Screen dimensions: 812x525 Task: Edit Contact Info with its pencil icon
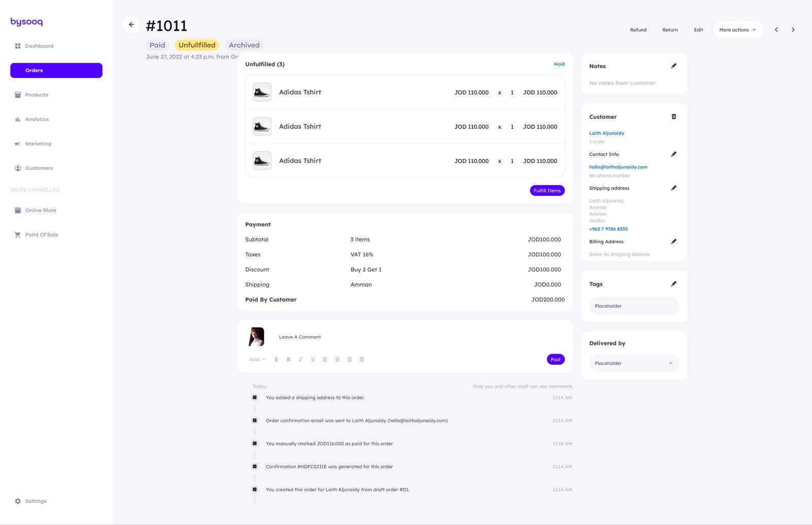click(x=673, y=154)
